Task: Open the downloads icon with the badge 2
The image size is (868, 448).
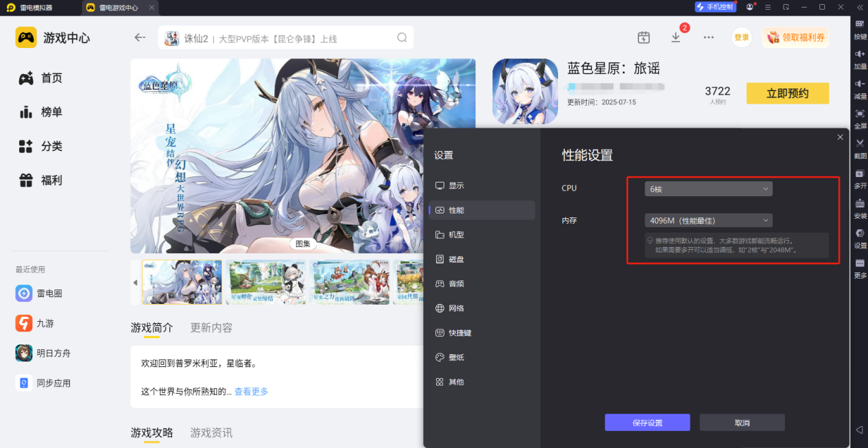Action: tap(677, 36)
